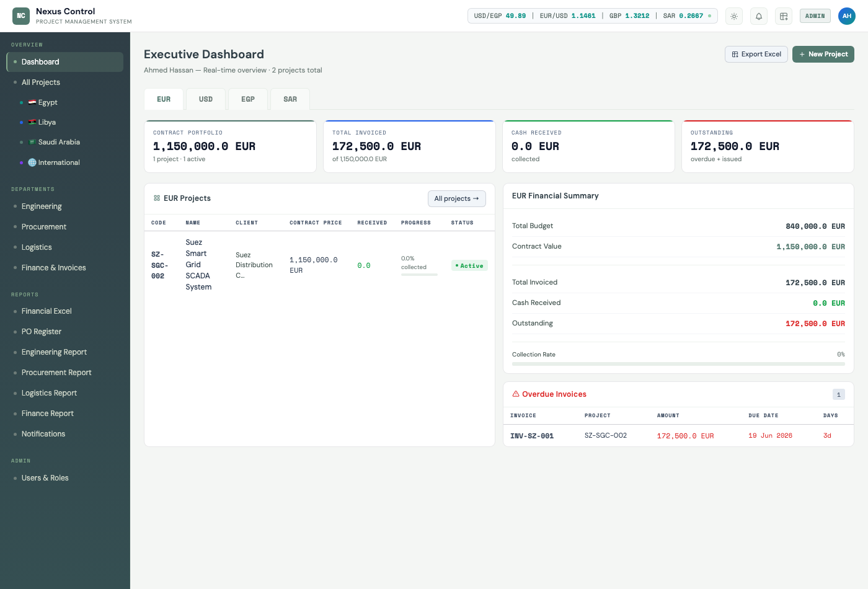Open Dashboard in the sidebar

click(x=64, y=62)
